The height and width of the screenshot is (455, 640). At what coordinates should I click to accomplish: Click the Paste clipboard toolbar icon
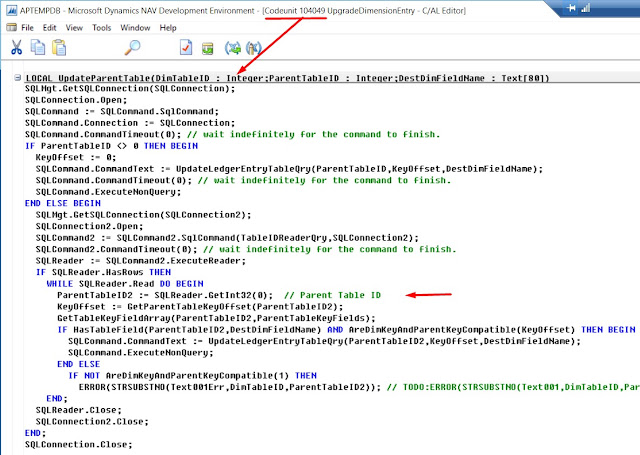pos(59,47)
